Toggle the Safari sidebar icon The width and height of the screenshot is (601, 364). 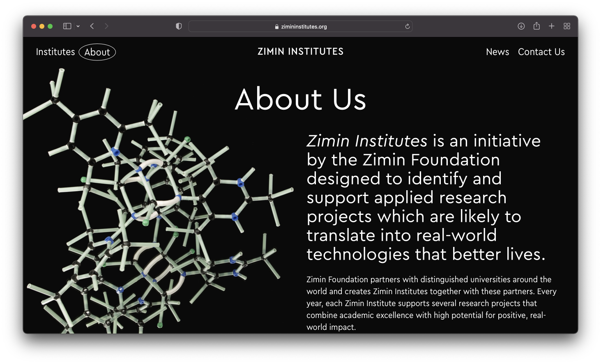[67, 26]
